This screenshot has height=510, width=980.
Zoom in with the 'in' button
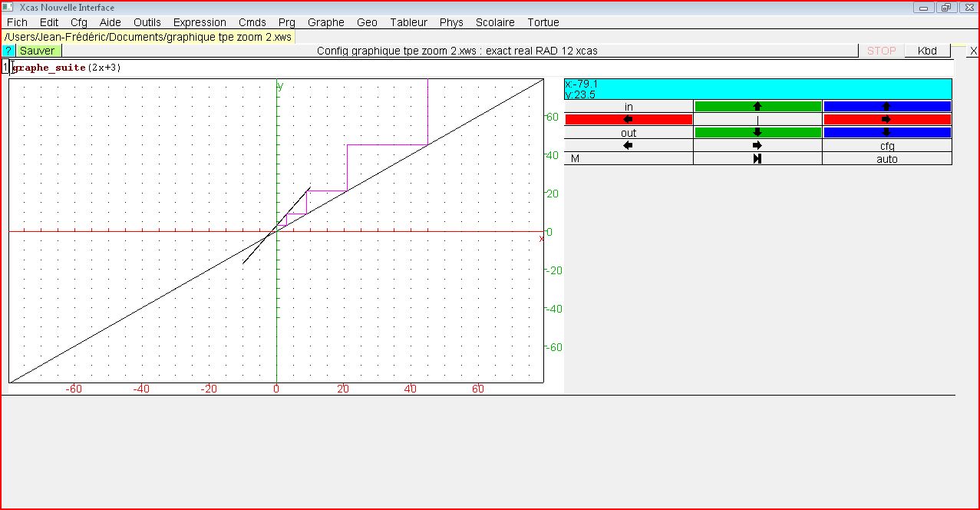click(629, 107)
